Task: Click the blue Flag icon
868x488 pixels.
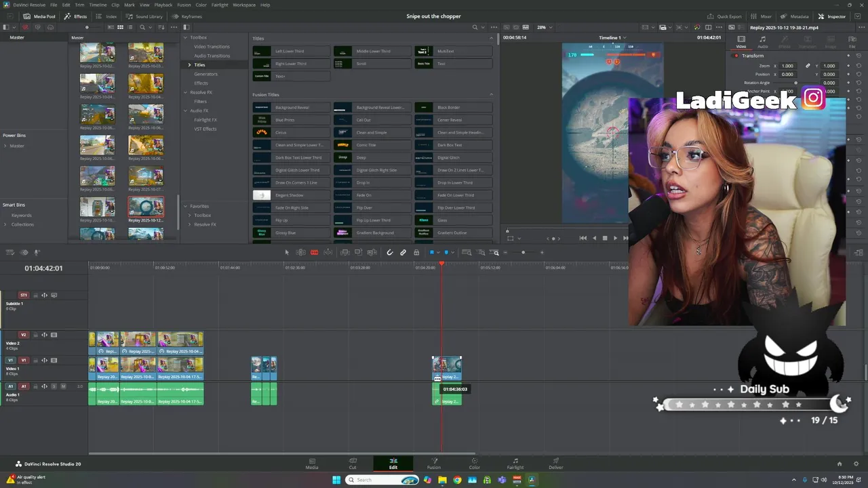Action: 431,252
